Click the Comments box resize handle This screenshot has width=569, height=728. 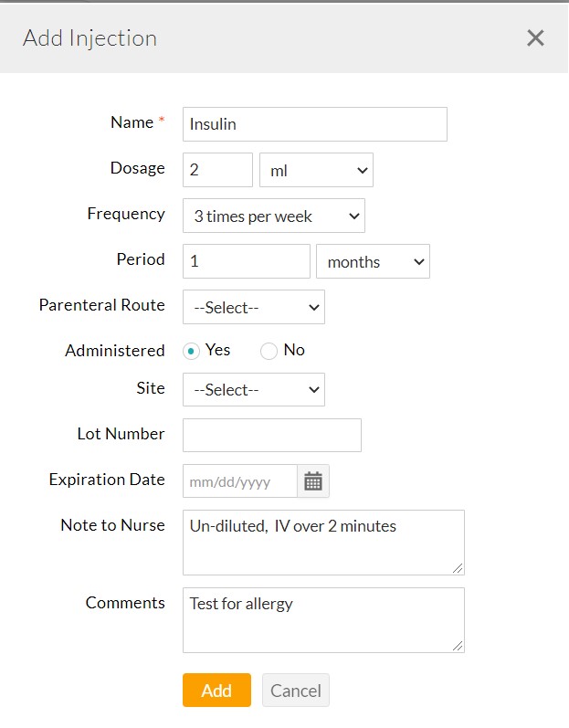point(458,646)
